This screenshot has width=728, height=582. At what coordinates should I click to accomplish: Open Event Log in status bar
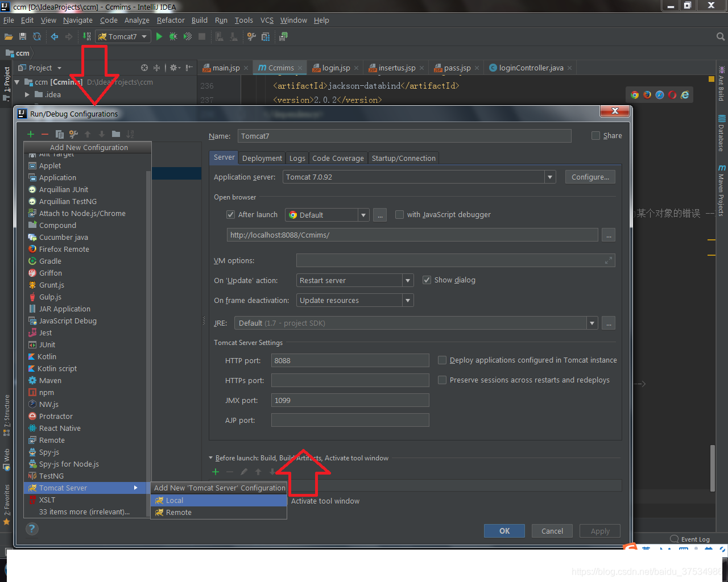[x=690, y=539]
